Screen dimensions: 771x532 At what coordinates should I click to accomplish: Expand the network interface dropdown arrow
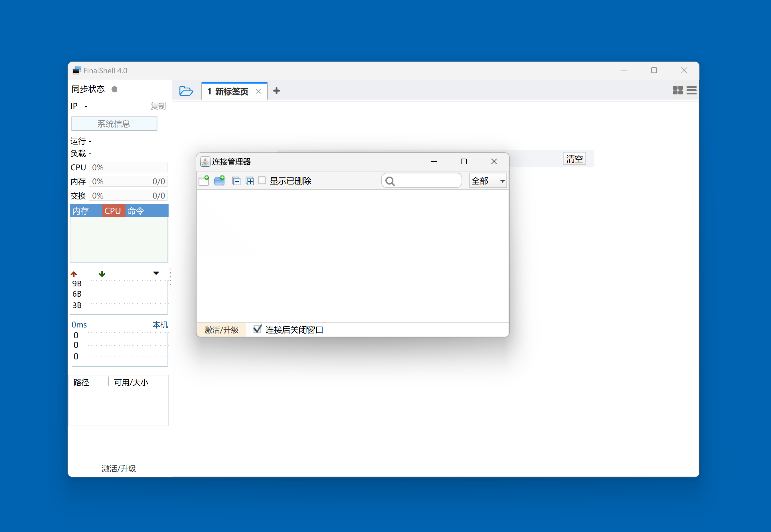[156, 273]
